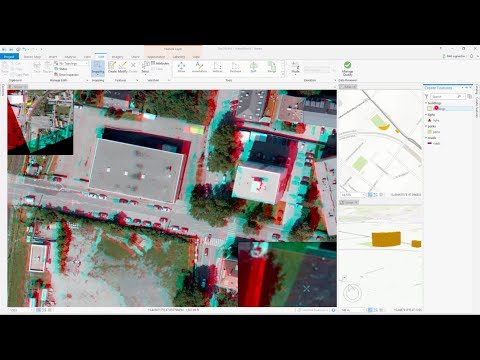Switch to the Labeling ribbon tab
Screen dimensions: 480x360
[x=179, y=57]
